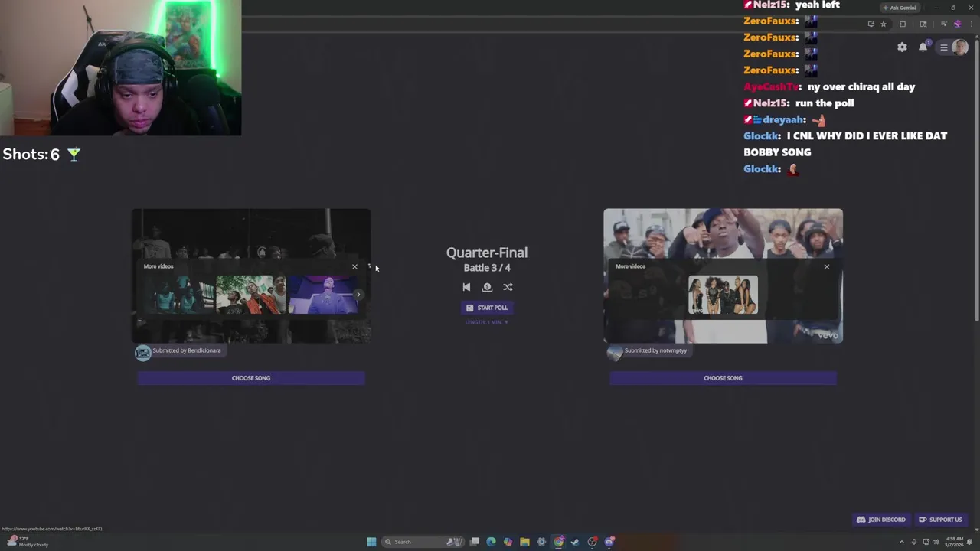
Task: Open suggested video thumbnail in right player
Action: 723,295
